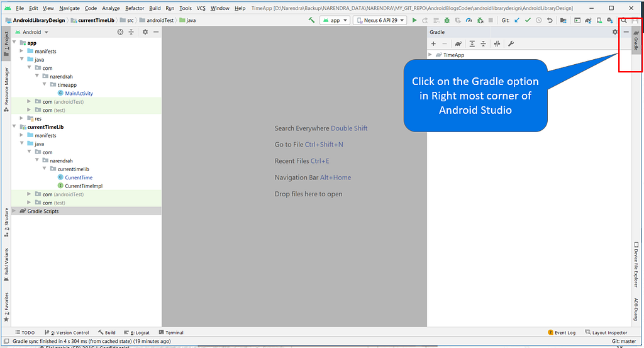Expand TimeApp node in Gradle panel
Viewport: 644px width, 348px height.
(430, 55)
